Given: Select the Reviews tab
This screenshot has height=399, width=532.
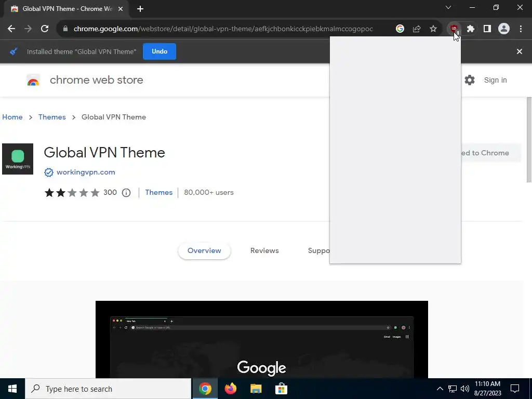Looking at the screenshot, I should 264,251.
